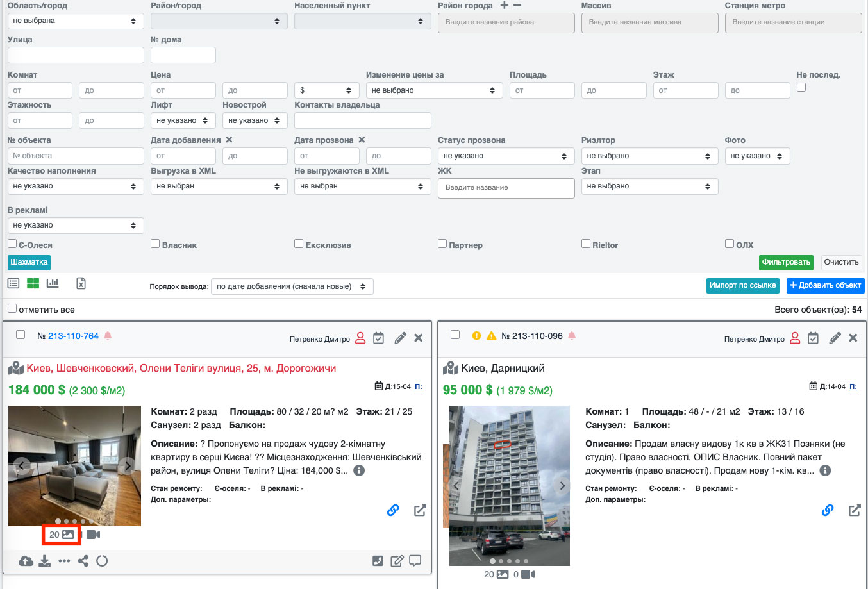Clear the Дата прозвона range with its X
The height and width of the screenshot is (589, 868).
362,140
